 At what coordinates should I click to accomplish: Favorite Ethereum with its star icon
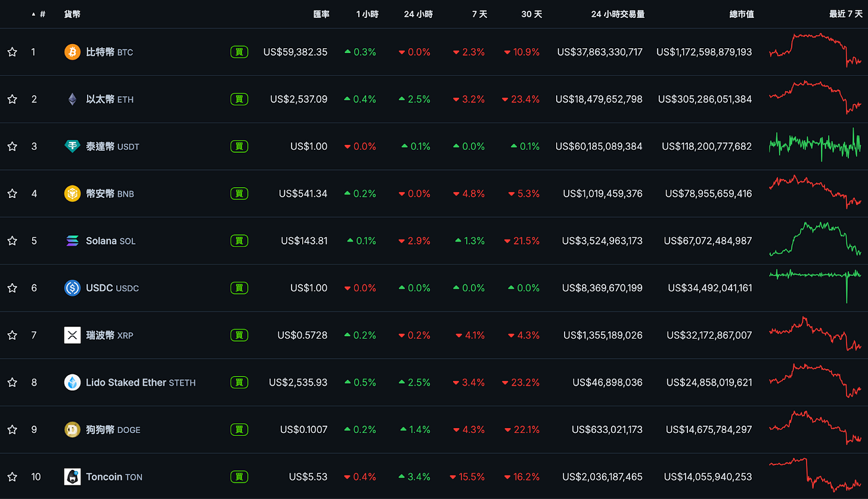click(x=12, y=99)
